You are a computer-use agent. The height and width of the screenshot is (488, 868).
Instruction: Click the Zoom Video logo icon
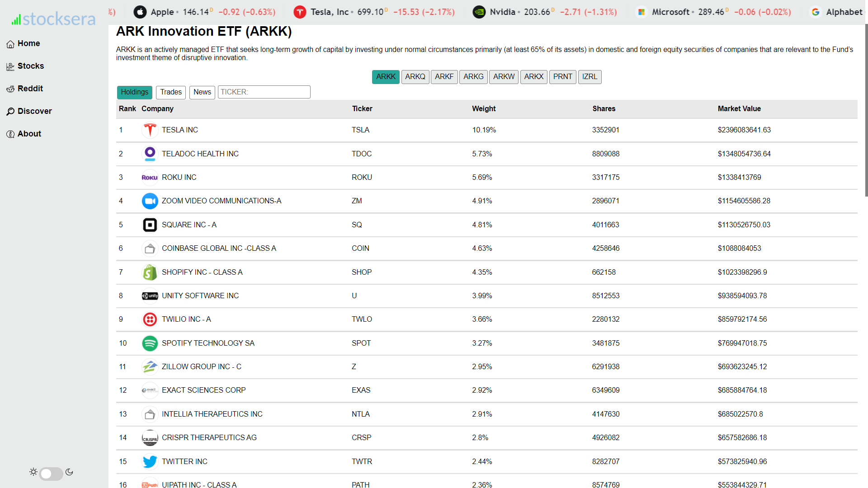coord(150,201)
